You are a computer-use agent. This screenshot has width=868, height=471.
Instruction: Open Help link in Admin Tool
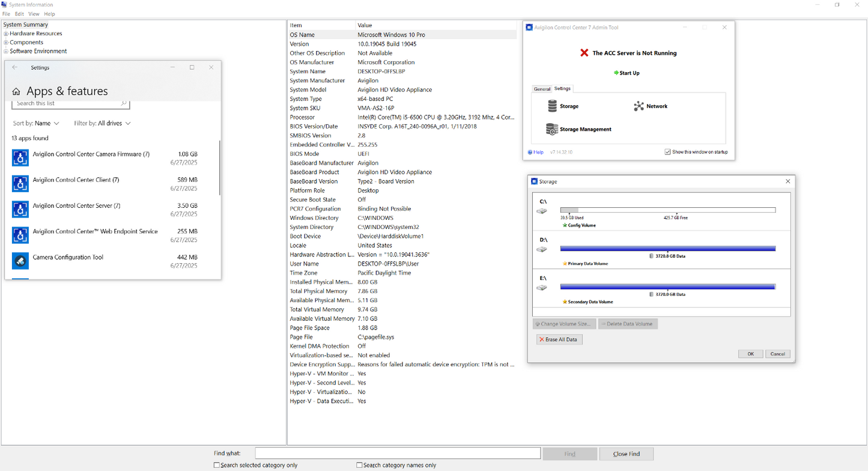coord(536,153)
